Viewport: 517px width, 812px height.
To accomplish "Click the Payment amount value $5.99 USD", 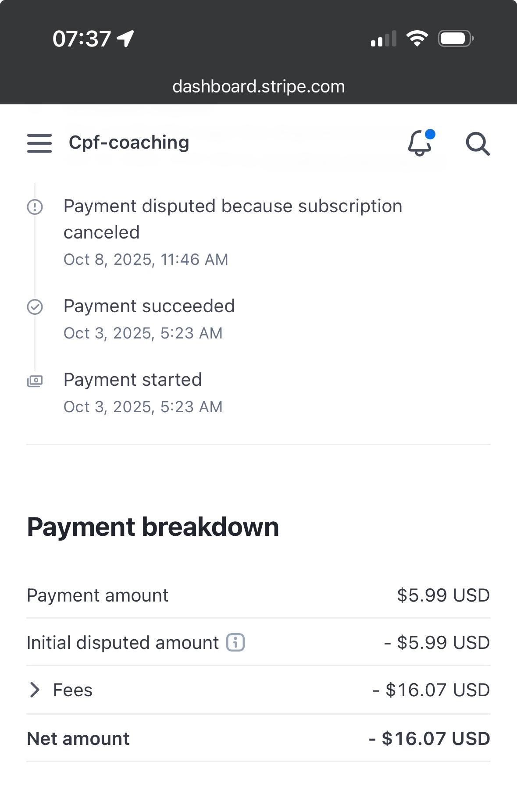I will point(443,595).
